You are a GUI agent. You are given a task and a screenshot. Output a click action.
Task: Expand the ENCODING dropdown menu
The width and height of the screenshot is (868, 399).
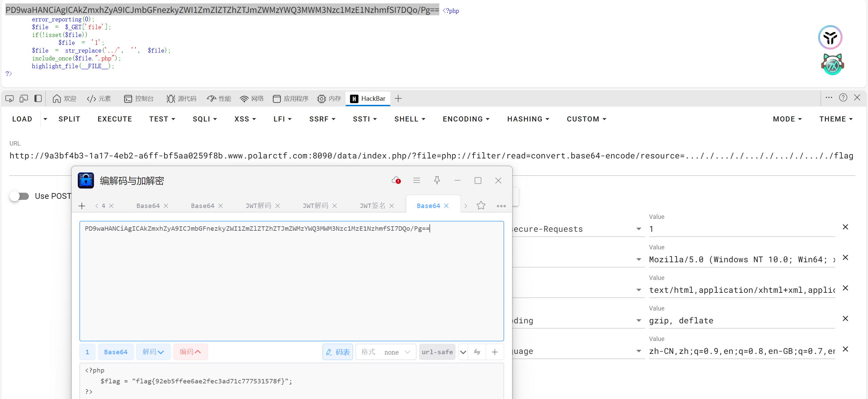point(466,119)
